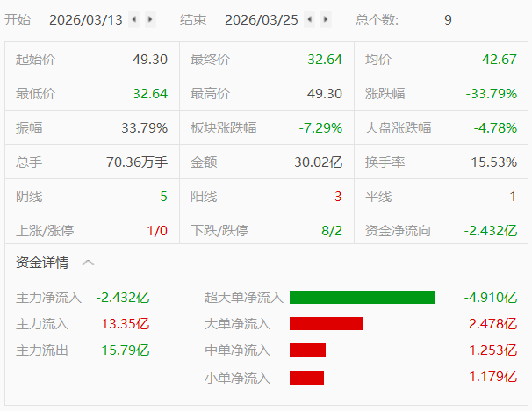The width and height of the screenshot is (532, 411).
Task: Advance the end date by one day
Action: 326,19
